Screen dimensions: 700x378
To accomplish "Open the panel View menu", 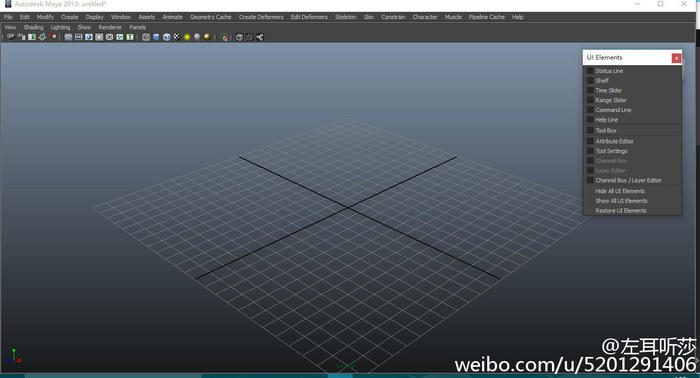I will pos(10,27).
